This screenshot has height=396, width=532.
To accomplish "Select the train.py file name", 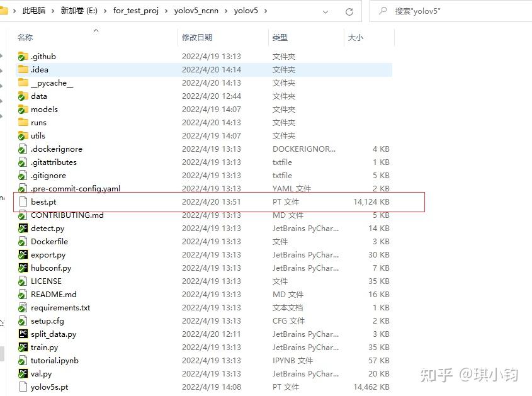I will tap(44, 348).
